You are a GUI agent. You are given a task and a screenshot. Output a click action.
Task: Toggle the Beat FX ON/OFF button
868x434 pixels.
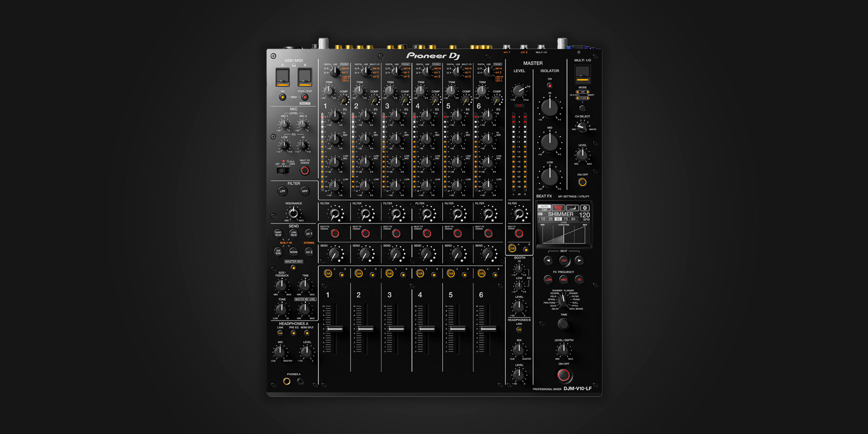pyautogui.click(x=564, y=375)
